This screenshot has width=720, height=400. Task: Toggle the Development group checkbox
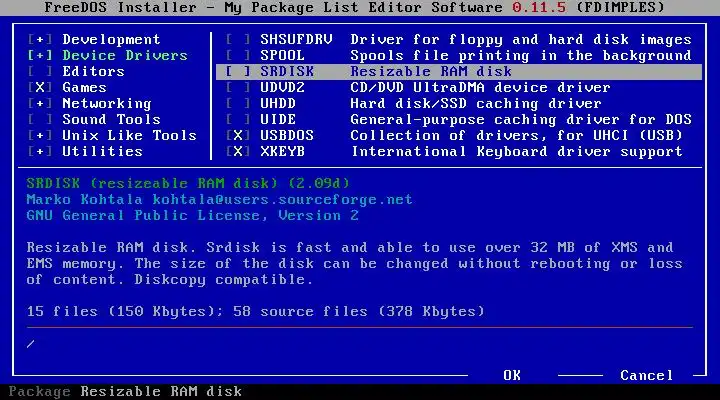40,39
